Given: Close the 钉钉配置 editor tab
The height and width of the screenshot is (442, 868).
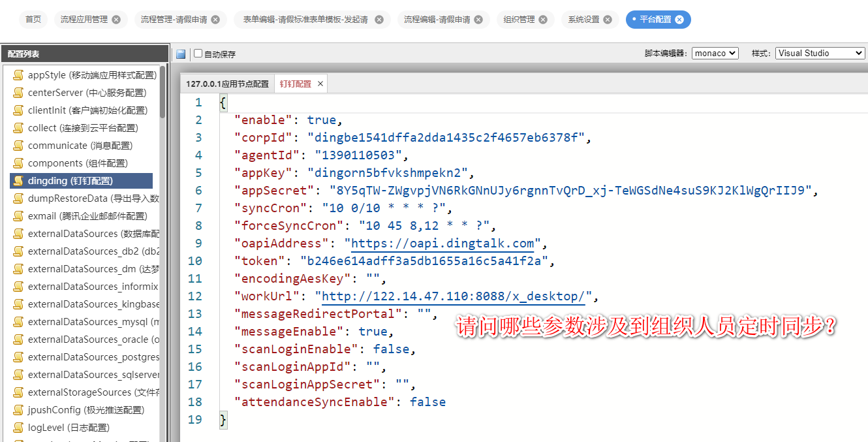Looking at the screenshot, I should tap(320, 84).
